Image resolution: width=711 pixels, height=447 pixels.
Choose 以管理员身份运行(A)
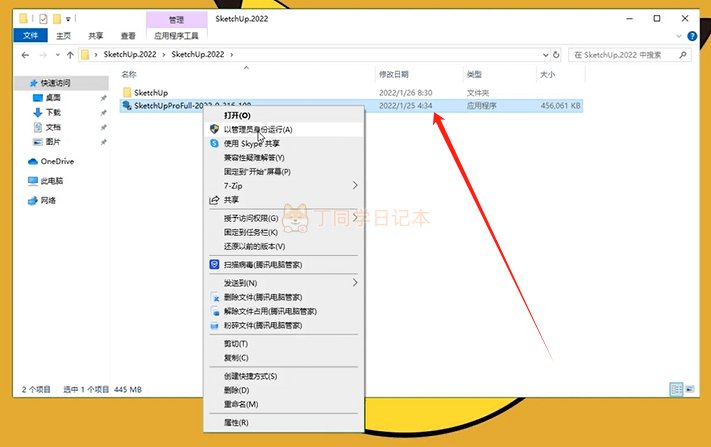pyautogui.click(x=284, y=130)
